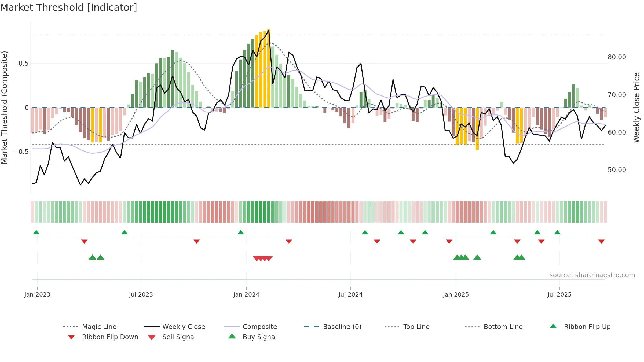Toggle the Ribbon Flip Down legend entry
The height and width of the screenshot is (362, 644).
coord(103,337)
